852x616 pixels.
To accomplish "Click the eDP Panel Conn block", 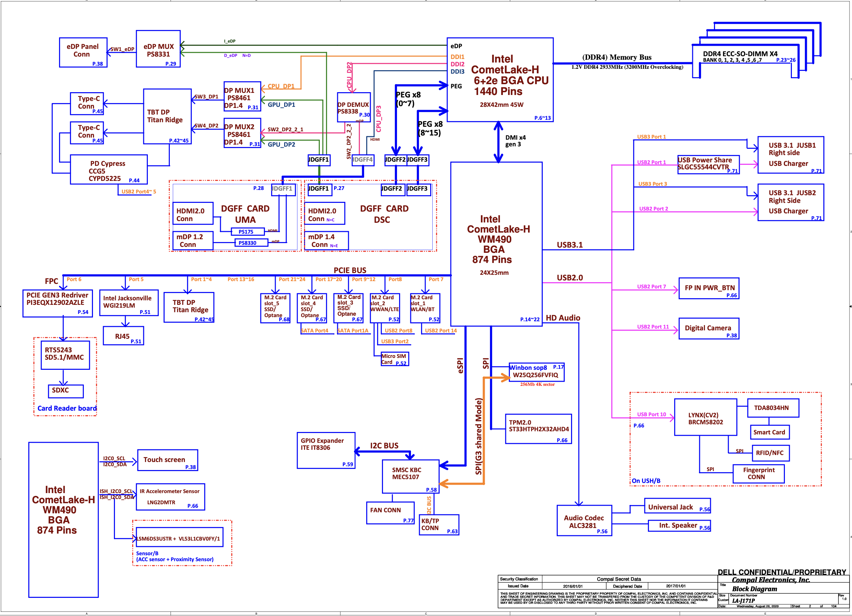I will [x=83, y=52].
